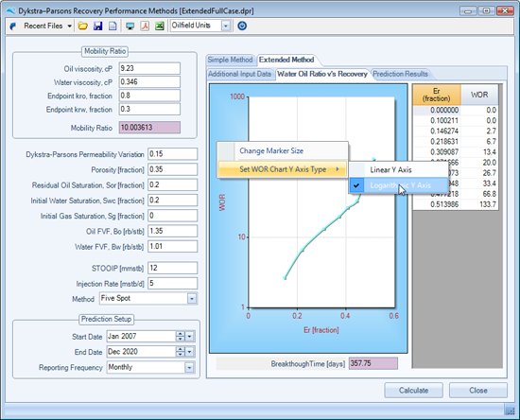Click the monitor screen icon in toolbar
Viewport: 520px width, 420px height.
click(x=130, y=26)
